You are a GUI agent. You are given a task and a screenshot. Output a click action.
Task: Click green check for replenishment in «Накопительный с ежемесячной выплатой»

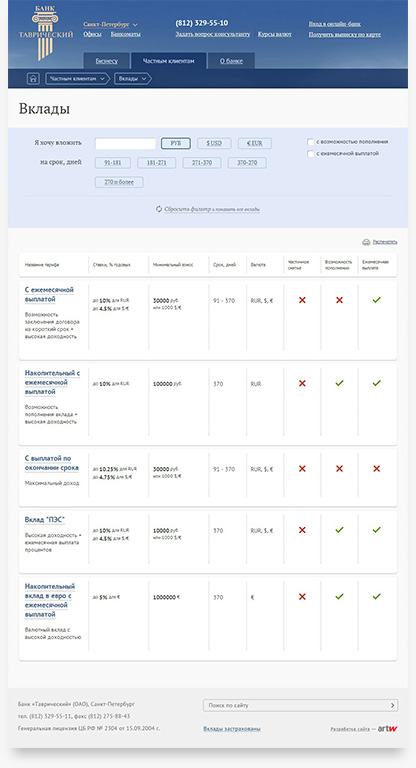point(339,384)
